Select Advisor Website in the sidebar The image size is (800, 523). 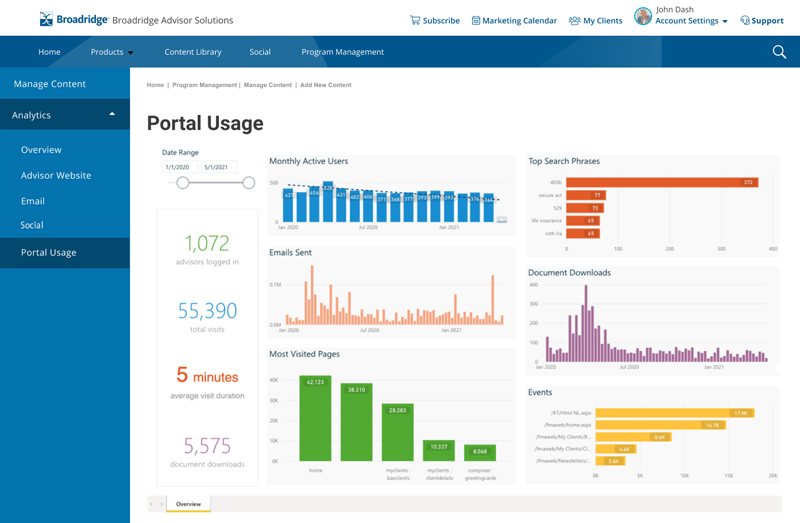coord(56,175)
